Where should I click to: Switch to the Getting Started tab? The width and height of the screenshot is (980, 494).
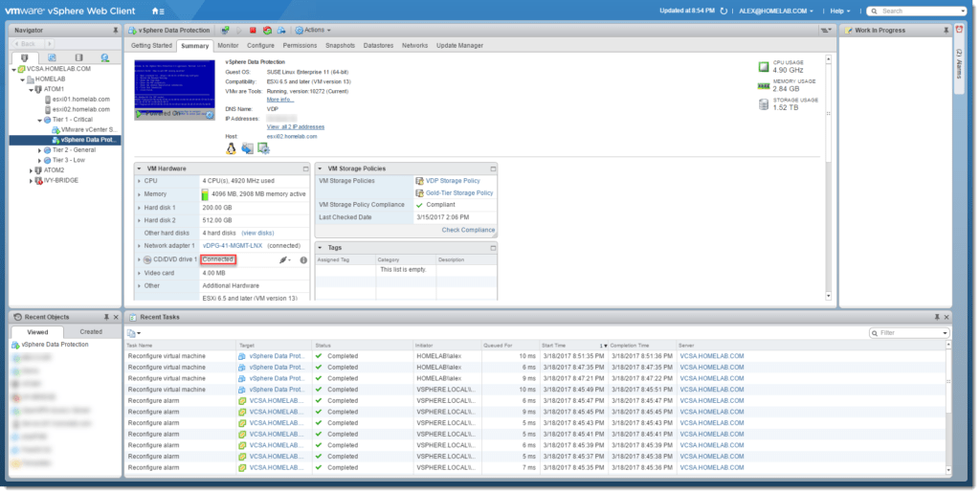point(151,46)
